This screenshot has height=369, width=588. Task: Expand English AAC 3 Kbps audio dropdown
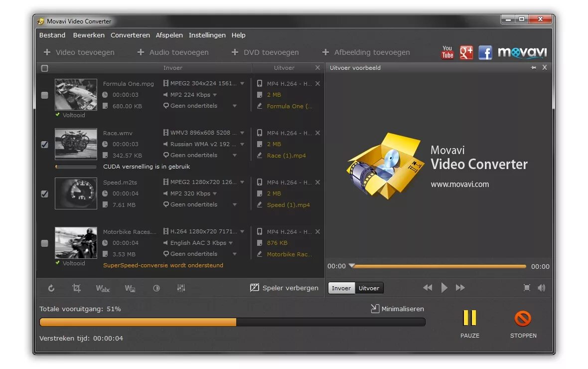point(231,243)
